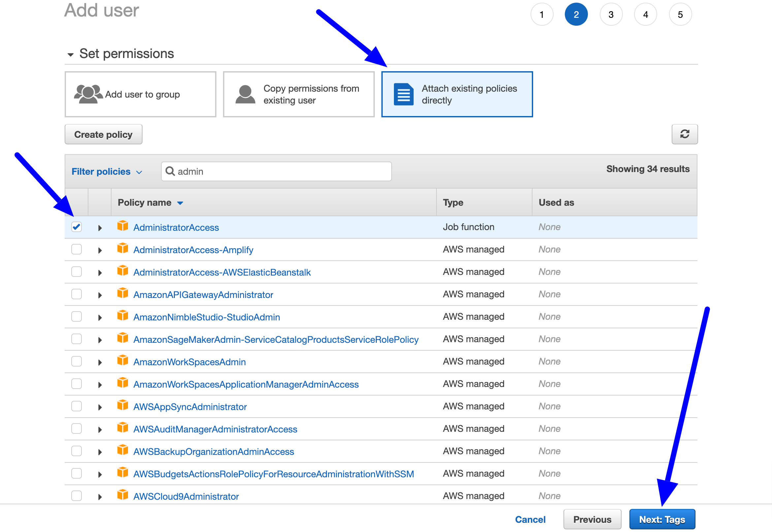Click Next: Tags button
The image size is (772, 532).
coord(662,519)
